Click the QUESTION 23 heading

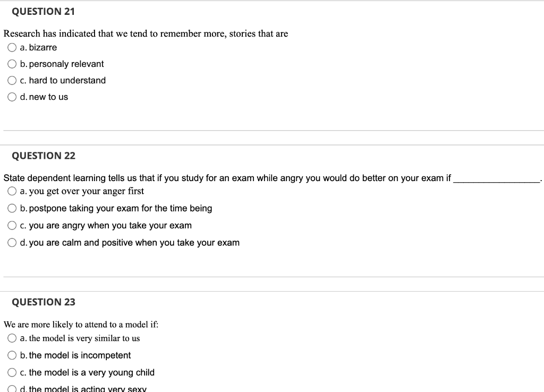(x=44, y=302)
